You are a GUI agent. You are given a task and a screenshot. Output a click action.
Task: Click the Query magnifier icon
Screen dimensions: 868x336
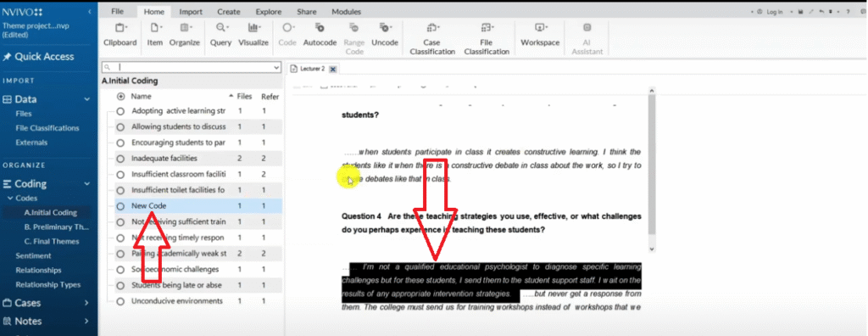pos(221,28)
